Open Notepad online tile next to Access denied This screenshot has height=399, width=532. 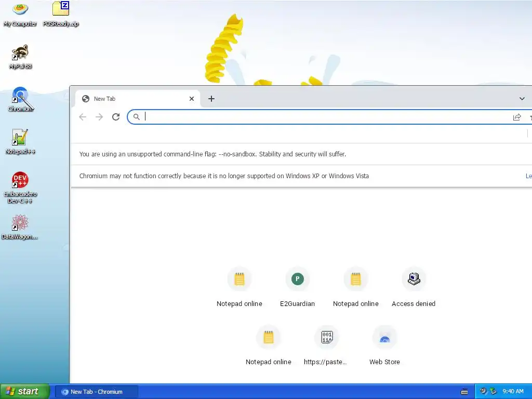click(355, 287)
